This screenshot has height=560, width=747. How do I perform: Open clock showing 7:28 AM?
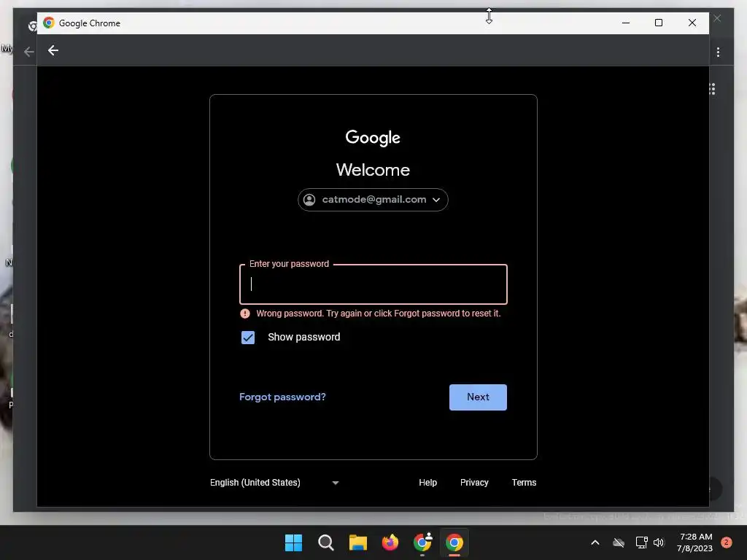point(695,542)
